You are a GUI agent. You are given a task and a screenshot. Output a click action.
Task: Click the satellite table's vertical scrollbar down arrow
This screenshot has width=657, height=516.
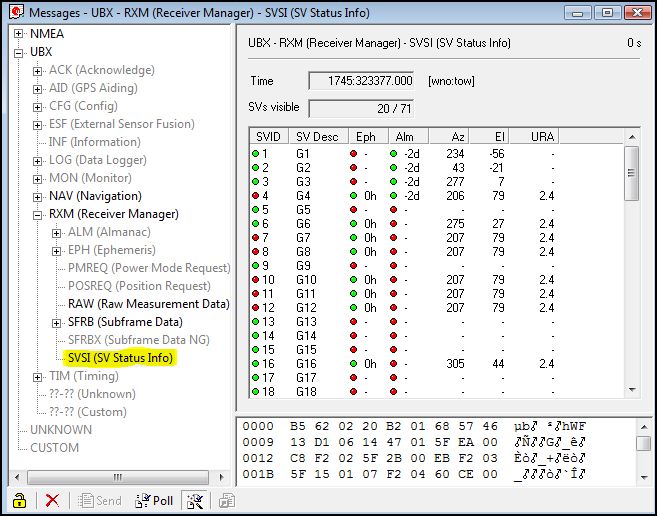631,390
